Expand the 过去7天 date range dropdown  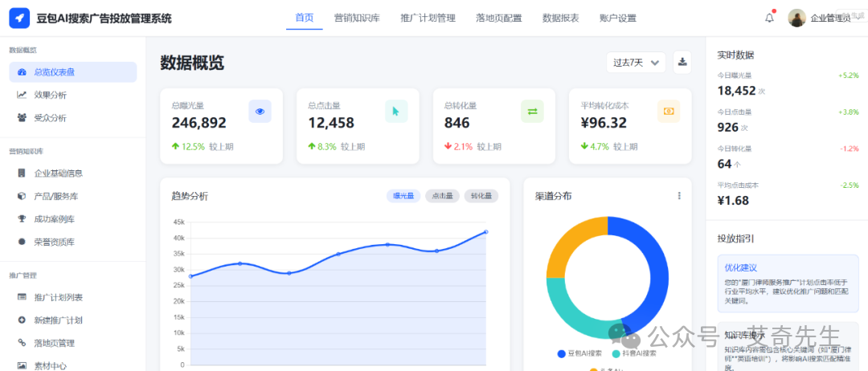click(x=637, y=62)
